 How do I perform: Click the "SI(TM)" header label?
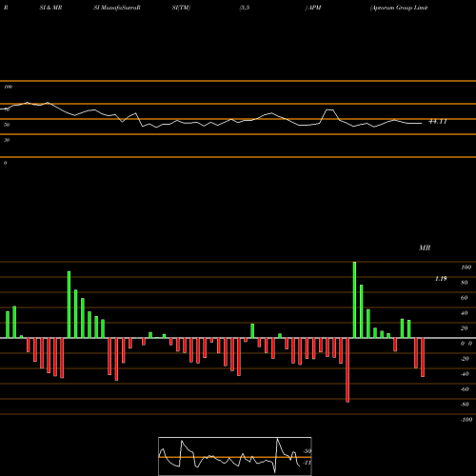pyautogui.click(x=181, y=8)
